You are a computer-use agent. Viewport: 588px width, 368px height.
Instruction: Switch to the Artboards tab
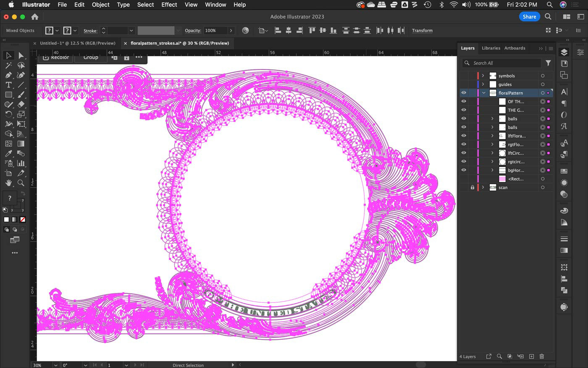(514, 48)
